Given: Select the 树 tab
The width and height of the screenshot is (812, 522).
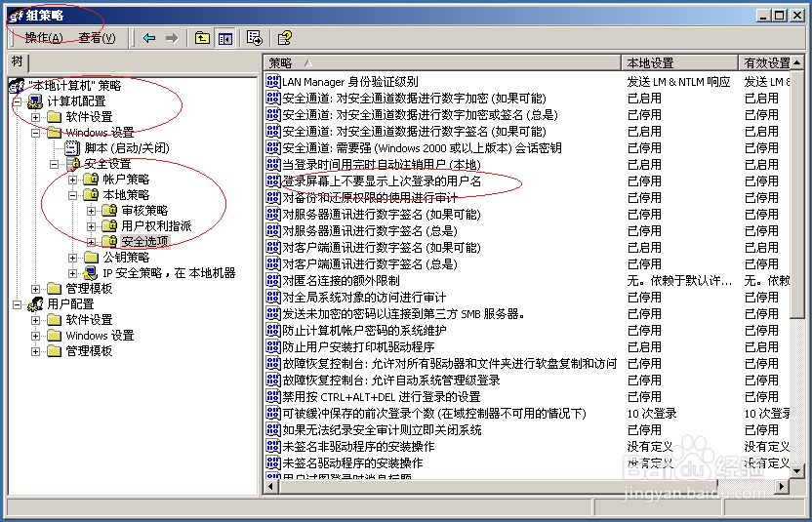Looking at the screenshot, I should click(18, 62).
